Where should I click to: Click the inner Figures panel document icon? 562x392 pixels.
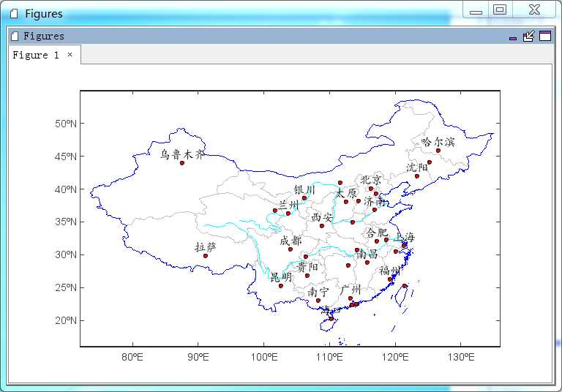15,36
